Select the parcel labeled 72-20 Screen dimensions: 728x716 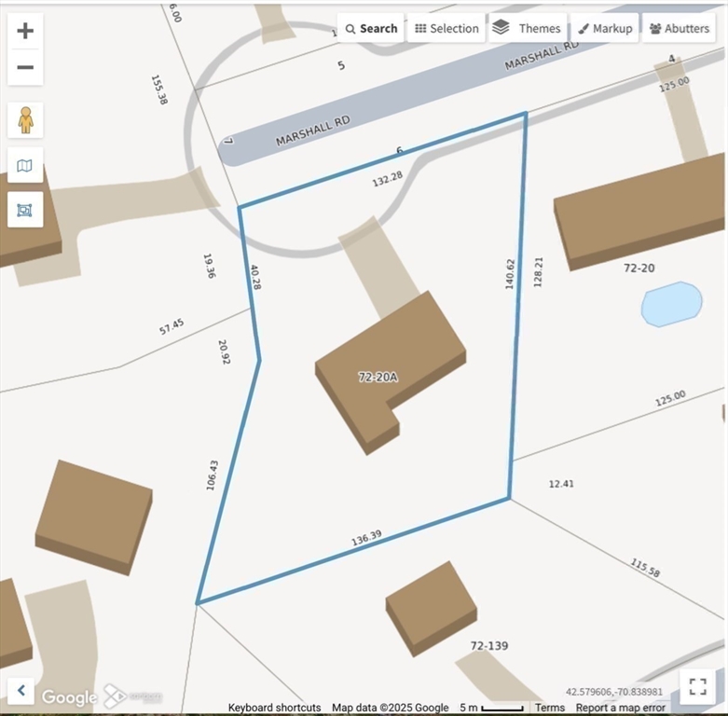(x=639, y=268)
